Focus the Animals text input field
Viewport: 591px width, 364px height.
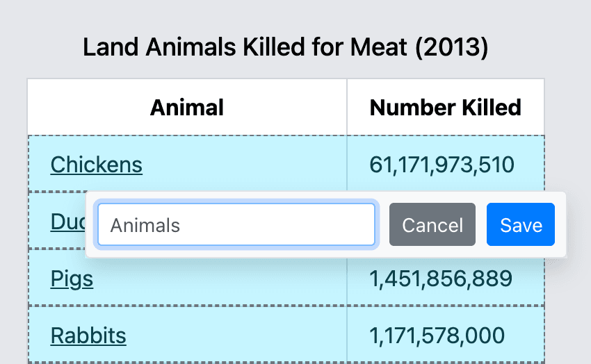[236, 225]
